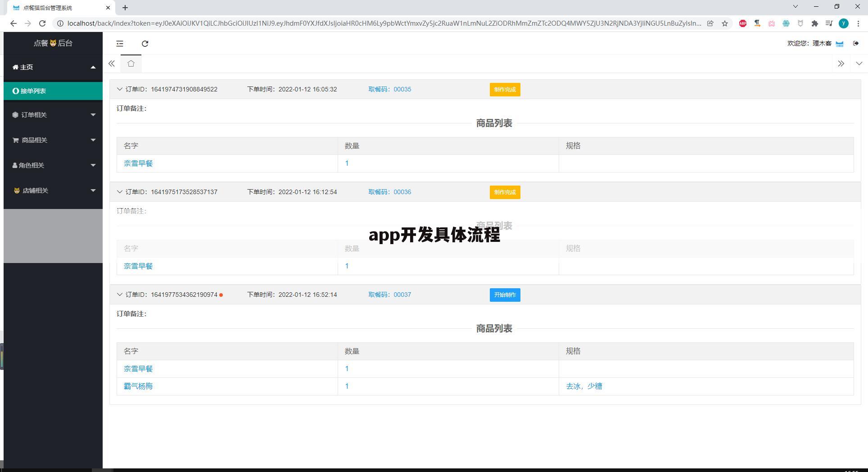Screen dimensions: 868x472
Task: Collapse the 主页 section in the sidebar
Action: tap(93, 67)
